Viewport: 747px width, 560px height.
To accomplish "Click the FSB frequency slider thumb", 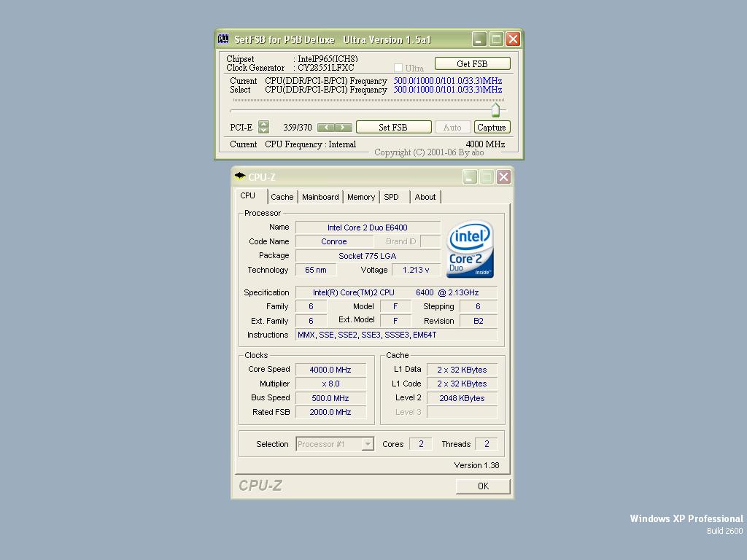I will point(495,109).
